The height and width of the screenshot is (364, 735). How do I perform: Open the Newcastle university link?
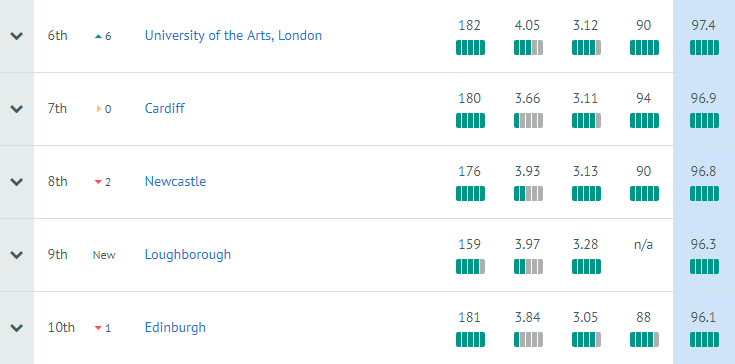pyautogui.click(x=175, y=181)
